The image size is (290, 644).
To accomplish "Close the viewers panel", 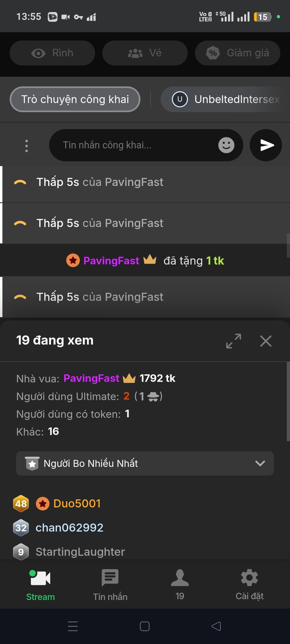I will pos(266,341).
